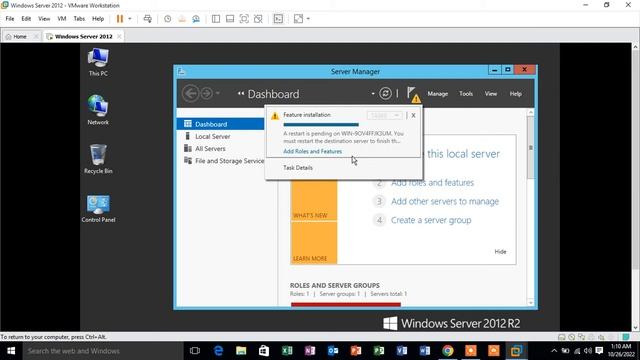The height and width of the screenshot is (360, 640).
Task: Send Ctrl+Alt+Del to the virtual machine
Action: [148, 19]
